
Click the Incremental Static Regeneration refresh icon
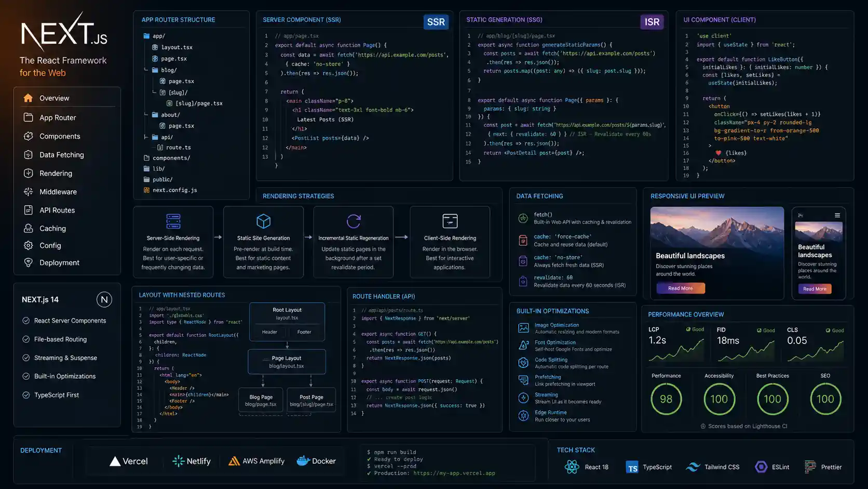pyautogui.click(x=354, y=221)
